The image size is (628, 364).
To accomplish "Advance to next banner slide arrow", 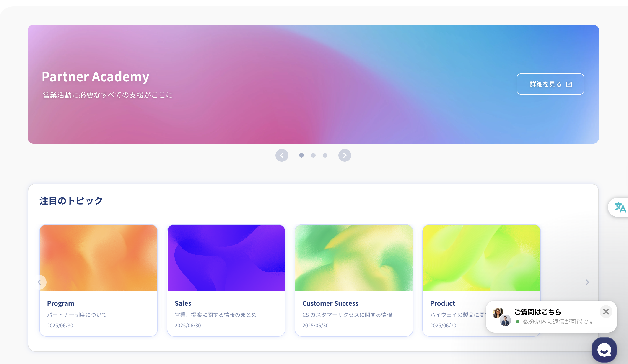I will click(345, 155).
